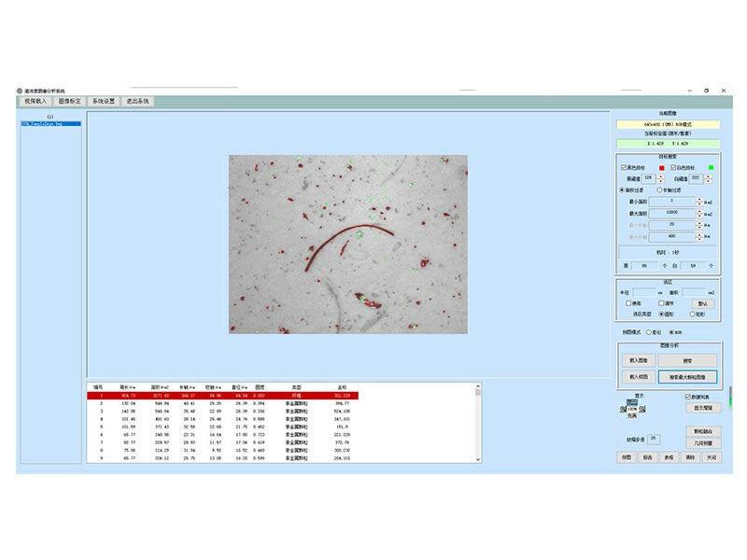Select the highlighted red row 1 in results table
This screenshot has width=747, height=560.
tap(222, 396)
